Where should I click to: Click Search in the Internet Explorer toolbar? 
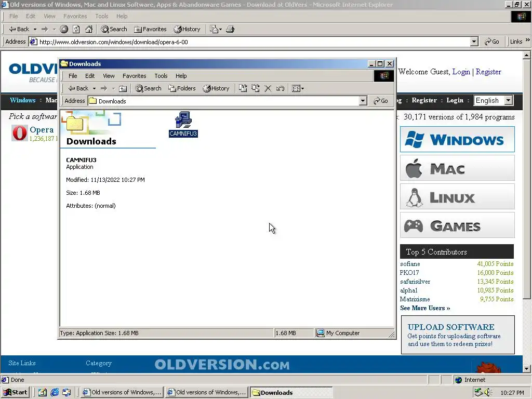click(114, 29)
